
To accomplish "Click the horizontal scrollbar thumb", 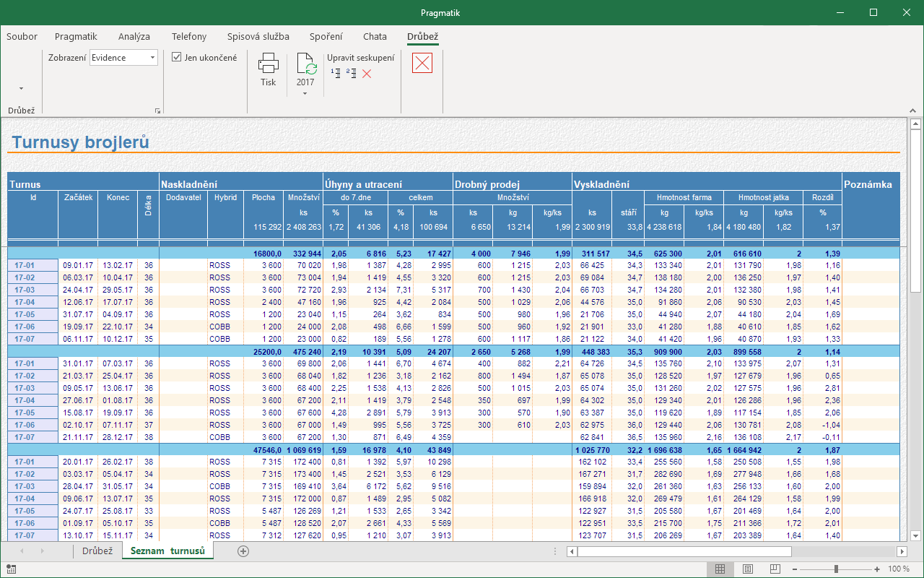I will (x=686, y=551).
